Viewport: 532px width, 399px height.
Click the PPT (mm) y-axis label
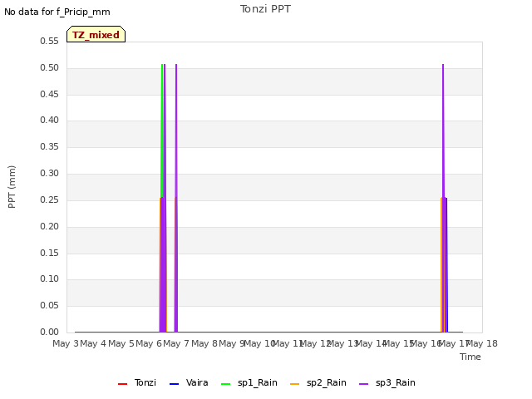12,187
